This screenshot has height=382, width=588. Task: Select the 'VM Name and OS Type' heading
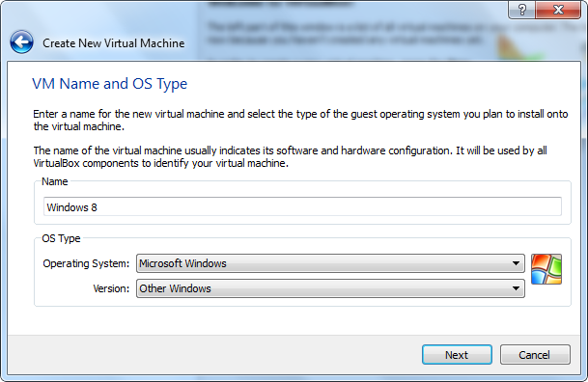(109, 84)
